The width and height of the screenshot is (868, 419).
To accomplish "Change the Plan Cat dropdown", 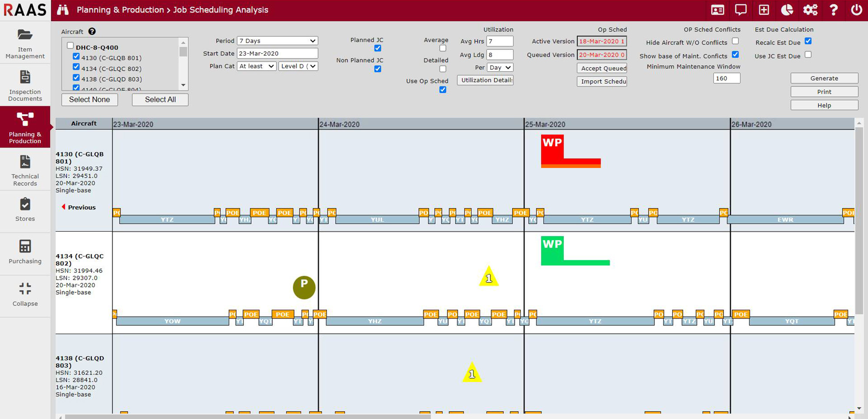I will (256, 66).
